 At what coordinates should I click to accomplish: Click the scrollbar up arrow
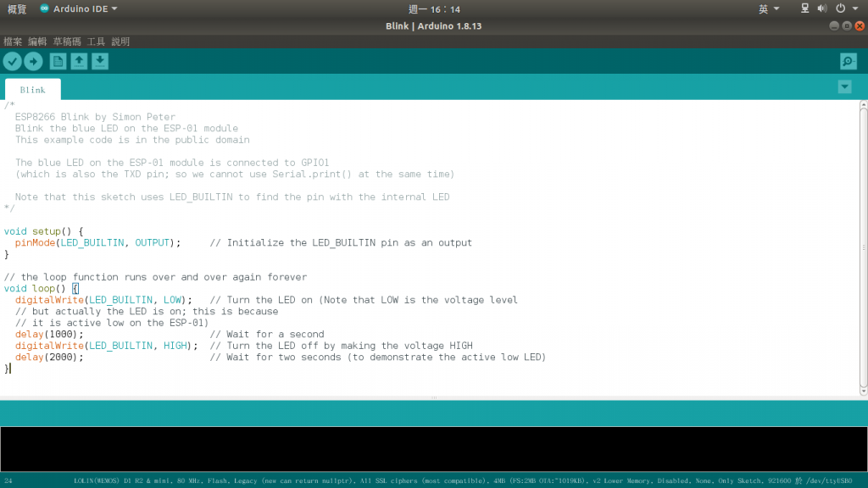coord(864,104)
